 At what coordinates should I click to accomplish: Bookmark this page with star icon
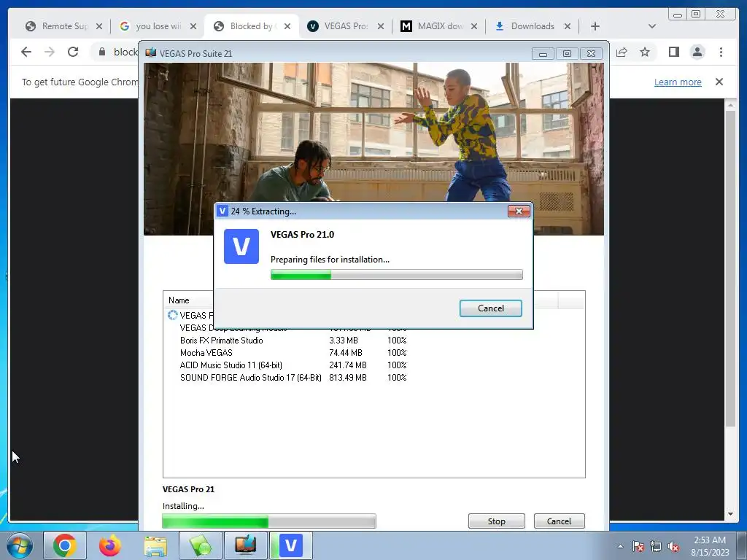tap(645, 52)
